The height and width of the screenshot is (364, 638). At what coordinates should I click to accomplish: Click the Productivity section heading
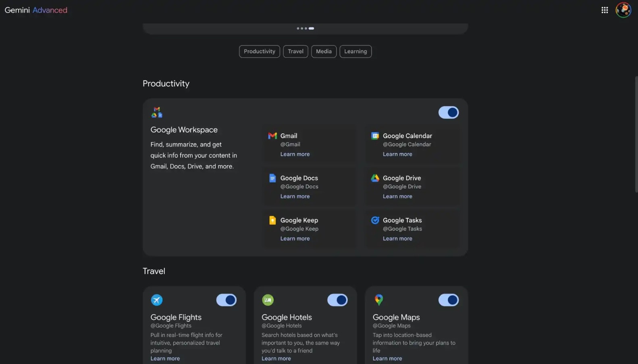point(166,83)
